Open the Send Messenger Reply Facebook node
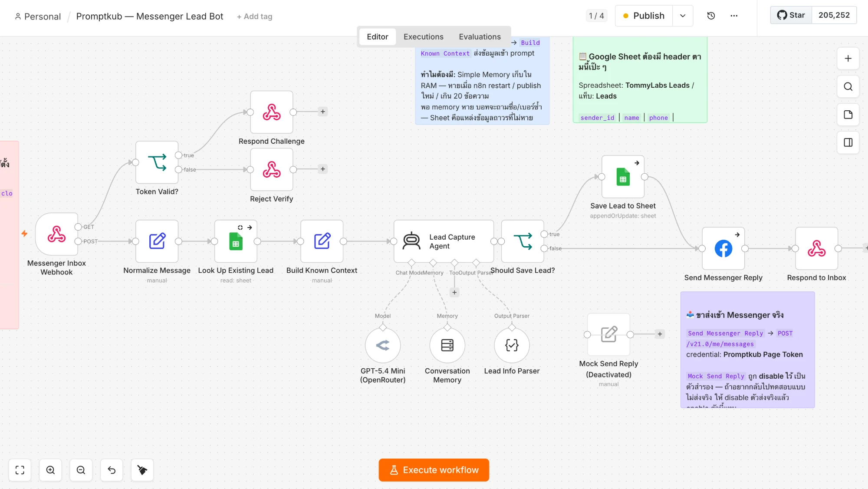 pyautogui.click(x=723, y=248)
